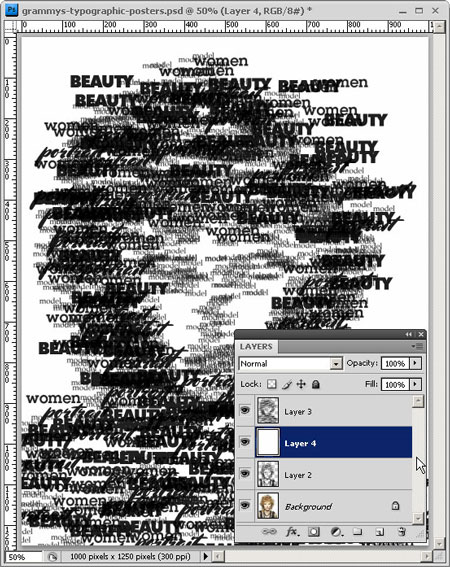Create a new fill or adjustment layer
Screen dimensions: 450x567
pos(336,532)
